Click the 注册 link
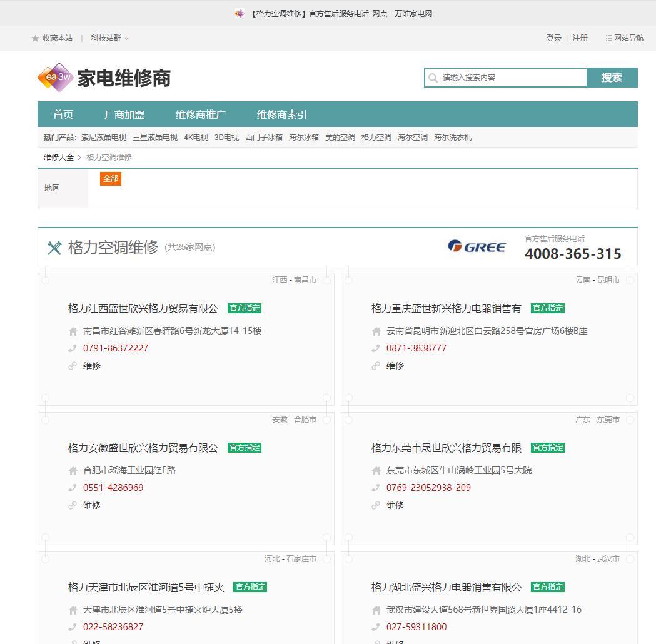The height and width of the screenshot is (644, 656). point(580,38)
